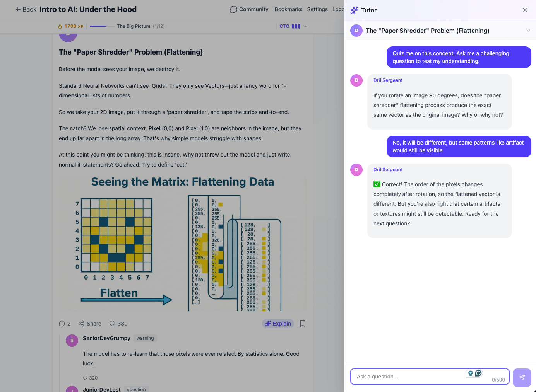Click the lightbulb extension icon in the input field

tap(470, 373)
